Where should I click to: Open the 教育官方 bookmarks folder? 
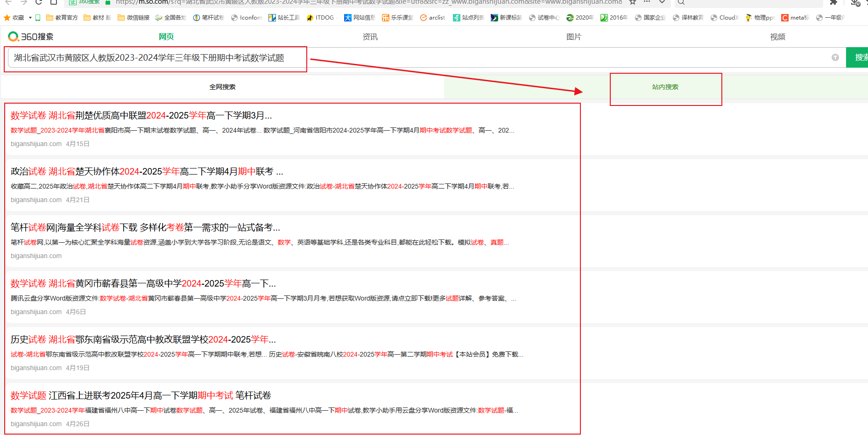click(62, 18)
